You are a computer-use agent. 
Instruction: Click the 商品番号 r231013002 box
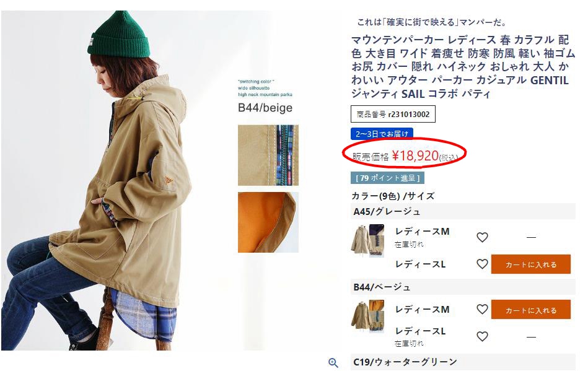pos(393,115)
